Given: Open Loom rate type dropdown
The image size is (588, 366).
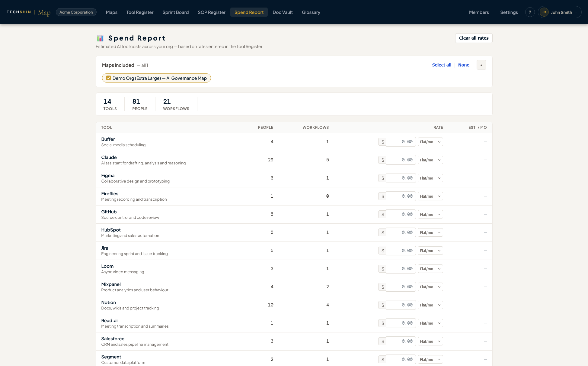Looking at the screenshot, I should pyautogui.click(x=430, y=269).
